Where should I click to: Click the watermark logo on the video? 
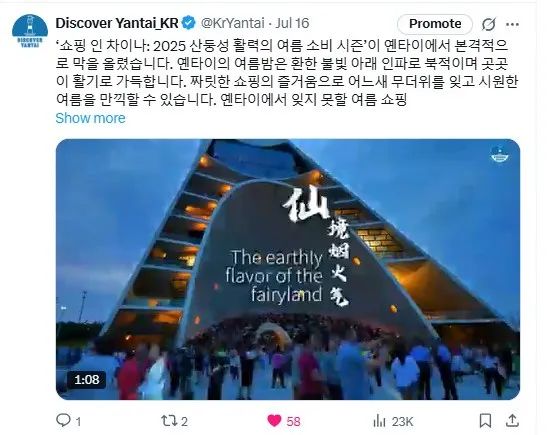[x=499, y=154]
